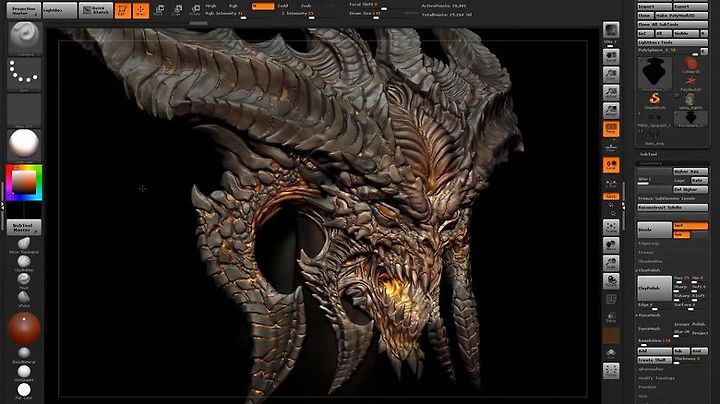720x404 pixels.
Task: Click the AAHalf icon
Action: (x=611, y=111)
